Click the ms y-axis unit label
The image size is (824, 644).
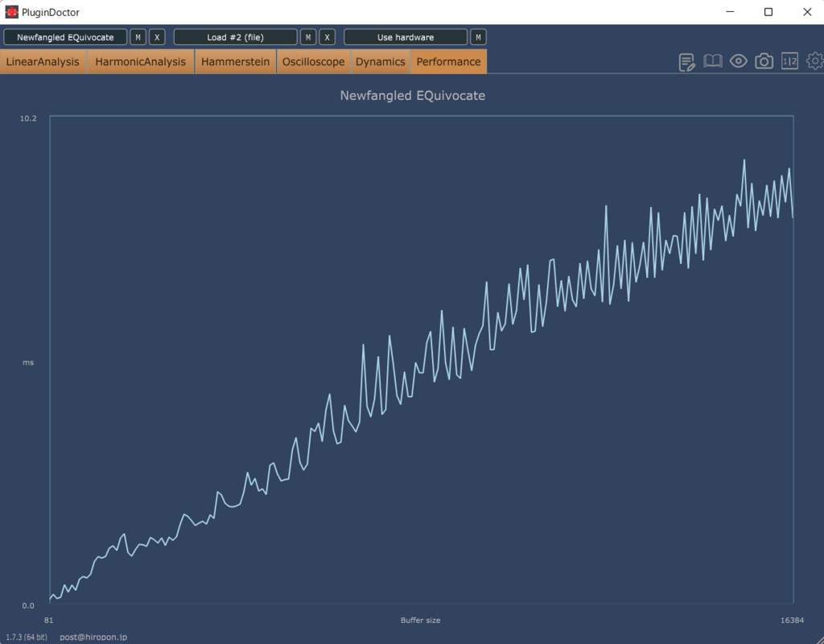click(28, 363)
